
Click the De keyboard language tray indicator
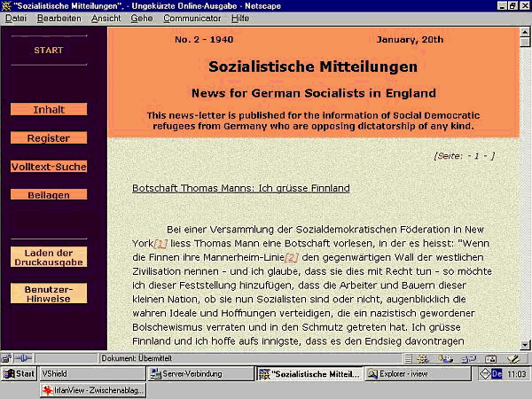pos(497,374)
